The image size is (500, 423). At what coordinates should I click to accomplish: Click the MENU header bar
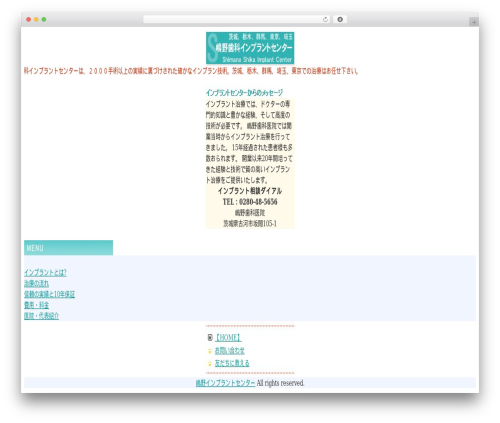pyautogui.click(x=68, y=248)
